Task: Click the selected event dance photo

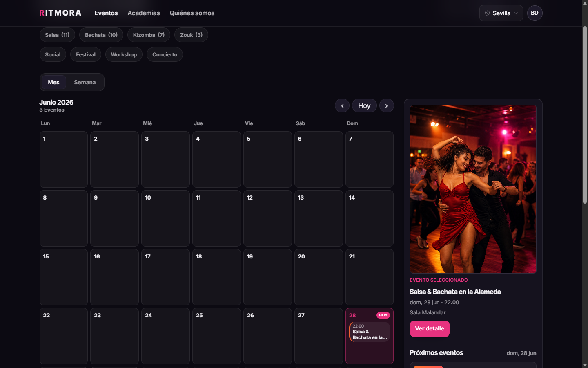Action: [473, 189]
